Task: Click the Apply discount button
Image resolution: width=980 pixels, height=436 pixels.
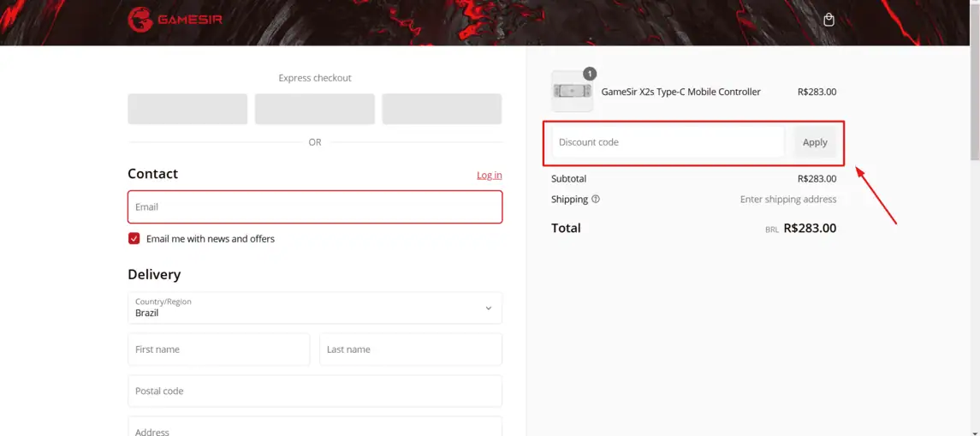Action: pyautogui.click(x=815, y=142)
